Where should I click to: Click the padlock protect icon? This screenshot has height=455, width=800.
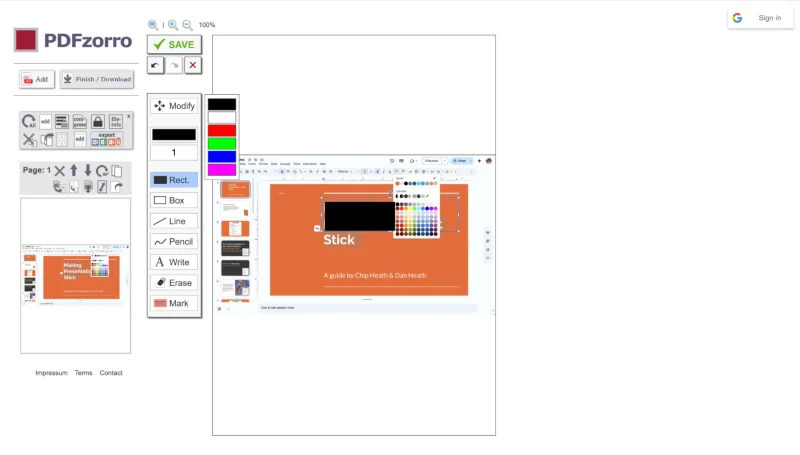97,121
